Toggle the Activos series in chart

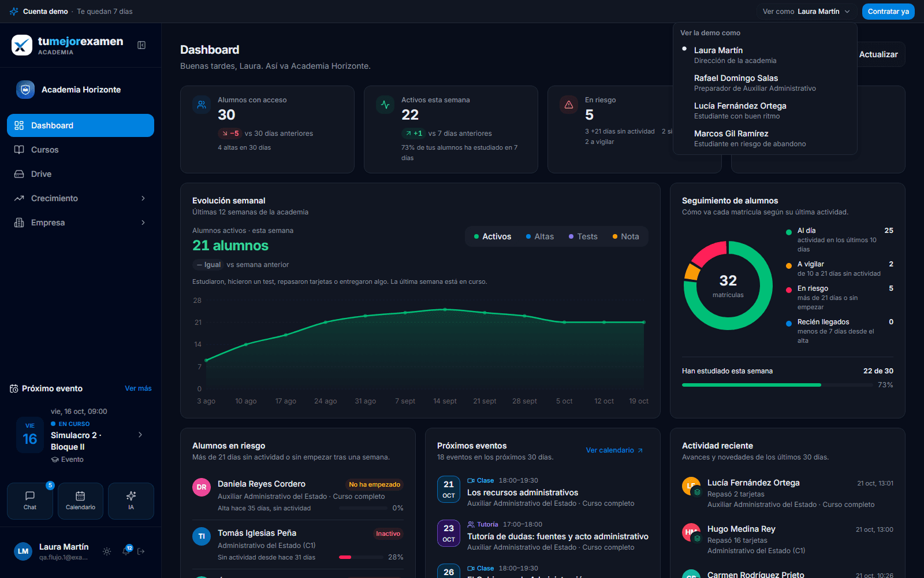point(493,236)
